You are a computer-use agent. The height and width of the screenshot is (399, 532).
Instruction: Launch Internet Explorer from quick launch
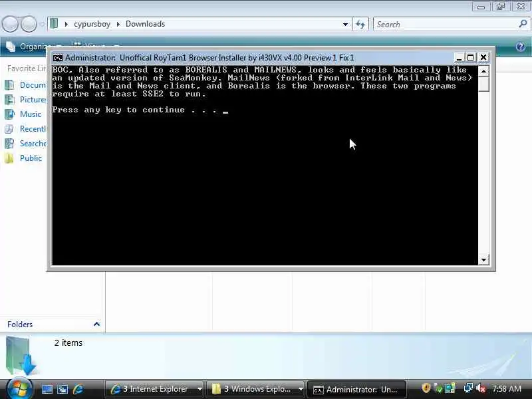pos(78,389)
